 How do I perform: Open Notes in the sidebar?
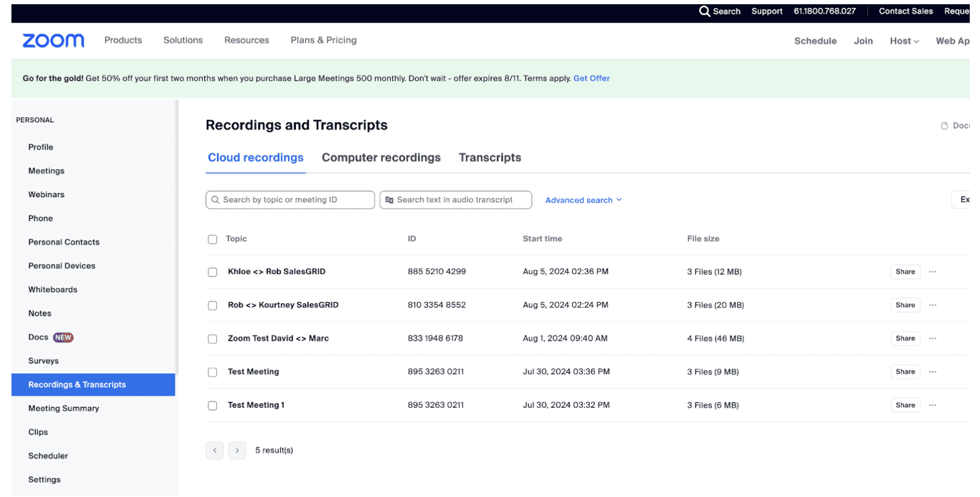(x=40, y=314)
